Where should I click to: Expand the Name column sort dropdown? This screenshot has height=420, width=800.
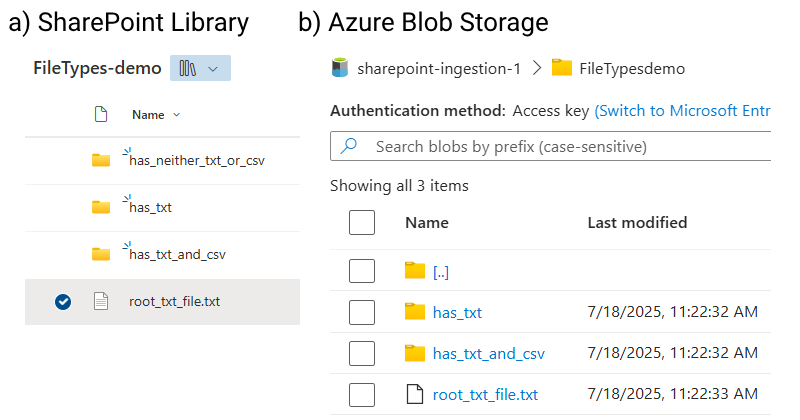177,115
